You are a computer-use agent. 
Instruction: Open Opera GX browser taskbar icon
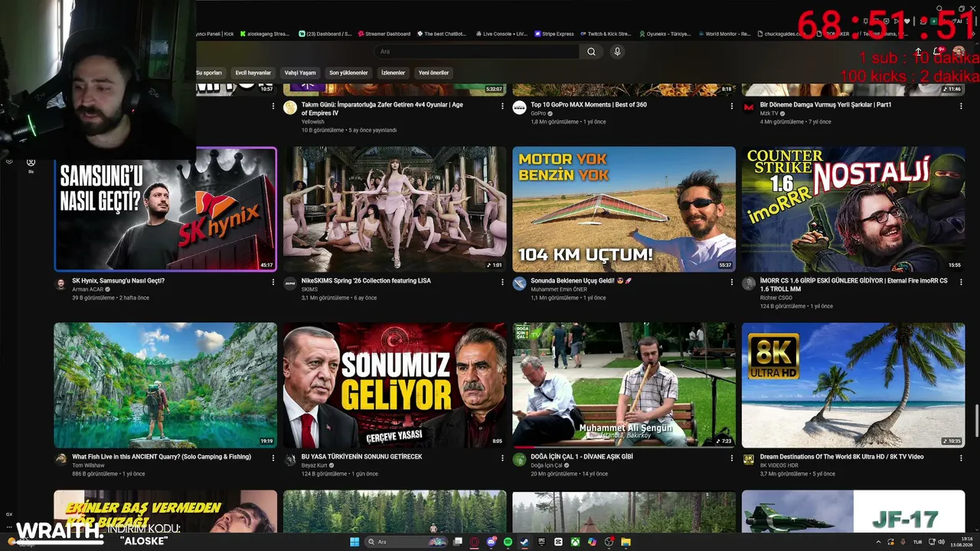tap(474, 542)
